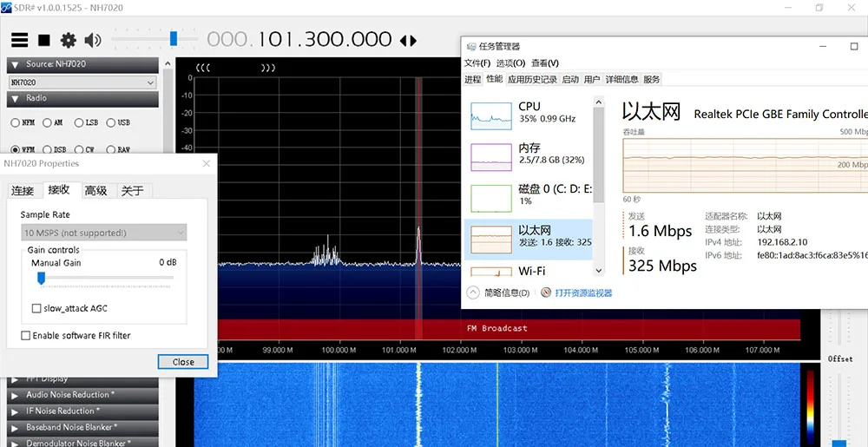Switch to the 服务 tab in Task Manager
868x447 pixels.
click(x=652, y=80)
